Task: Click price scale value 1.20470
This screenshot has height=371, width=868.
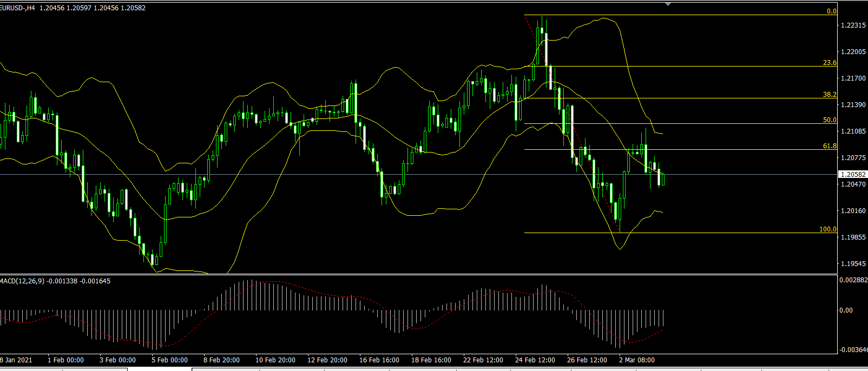Action: tap(854, 184)
